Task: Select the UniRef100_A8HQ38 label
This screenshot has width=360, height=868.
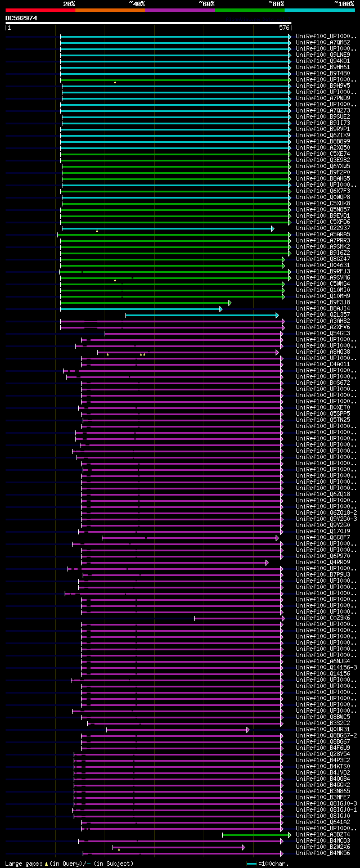Action: [x=323, y=352]
